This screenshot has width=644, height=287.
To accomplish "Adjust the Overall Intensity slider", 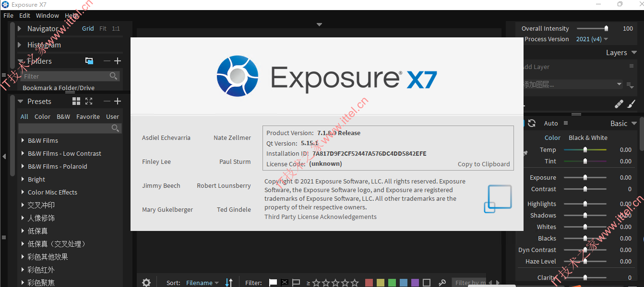I will [606, 28].
